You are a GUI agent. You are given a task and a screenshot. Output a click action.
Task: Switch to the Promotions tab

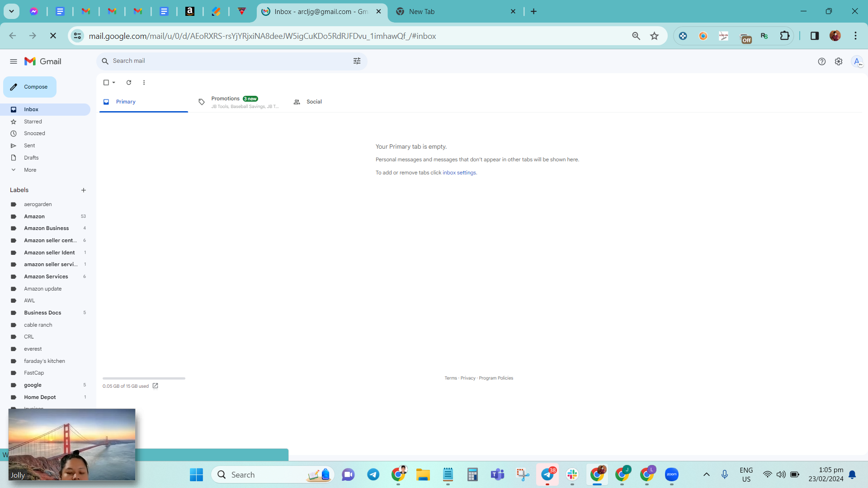pos(239,102)
